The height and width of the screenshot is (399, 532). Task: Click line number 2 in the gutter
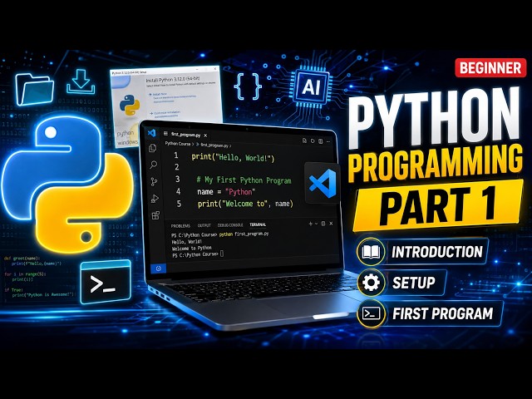tap(177, 167)
